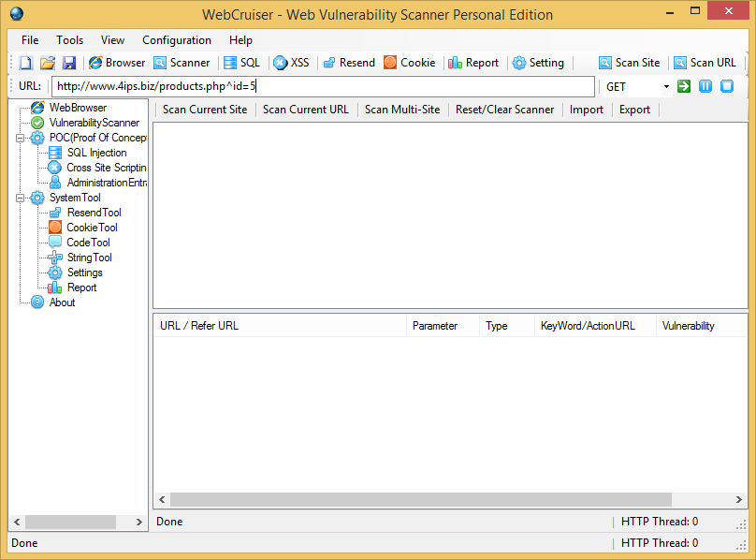Screen dimensions: 756x560
Task: Click the tree panel horizontal scrollbar thumb
Action: [70, 522]
